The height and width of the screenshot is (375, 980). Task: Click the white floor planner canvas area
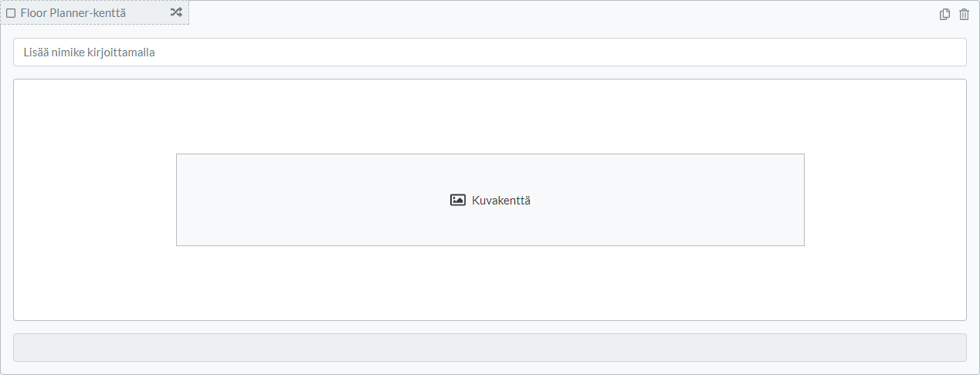point(93,201)
